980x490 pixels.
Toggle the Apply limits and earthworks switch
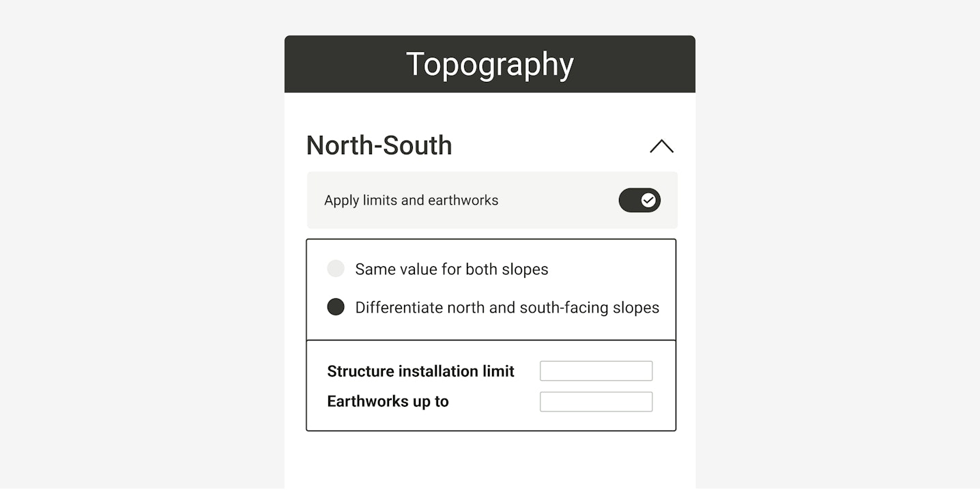pyautogui.click(x=639, y=200)
